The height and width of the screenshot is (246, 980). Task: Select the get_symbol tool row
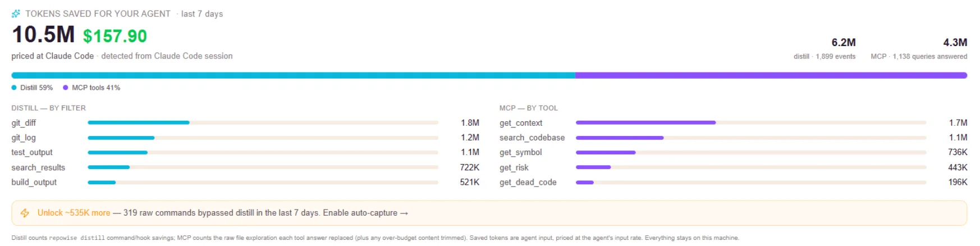click(x=734, y=152)
